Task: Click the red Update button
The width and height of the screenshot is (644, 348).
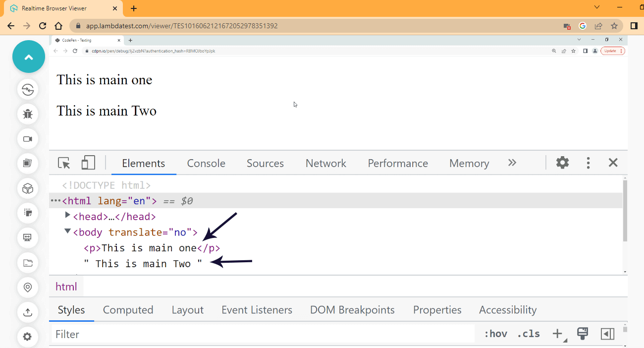Action: click(612, 51)
